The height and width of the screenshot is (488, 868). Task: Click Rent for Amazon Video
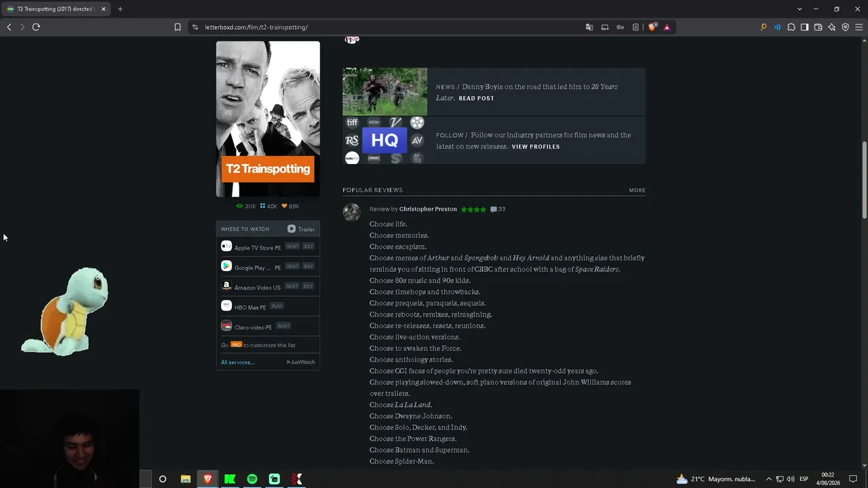click(x=292, y=286)
